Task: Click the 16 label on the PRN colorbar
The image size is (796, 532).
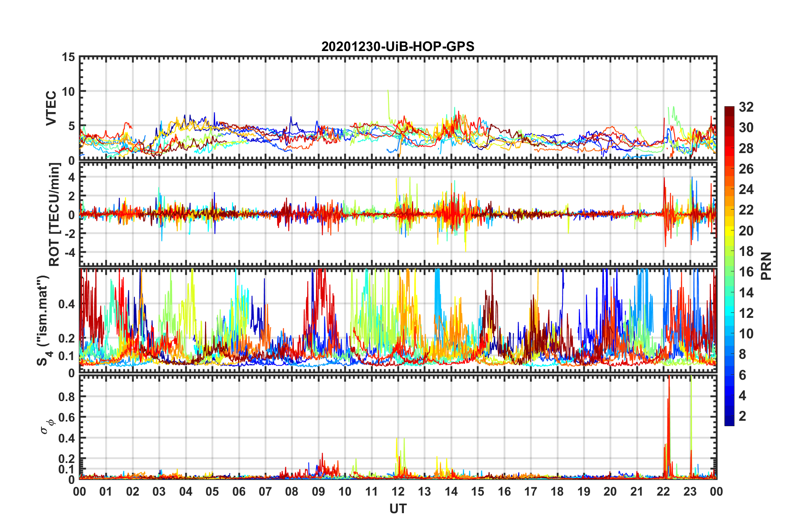Action: pos(746,272)
